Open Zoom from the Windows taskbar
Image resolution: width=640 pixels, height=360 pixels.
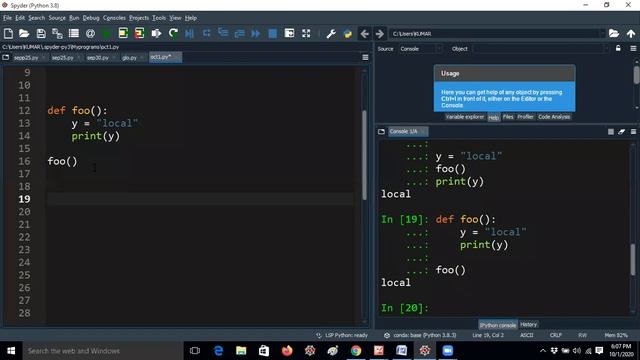click(448, 351)
